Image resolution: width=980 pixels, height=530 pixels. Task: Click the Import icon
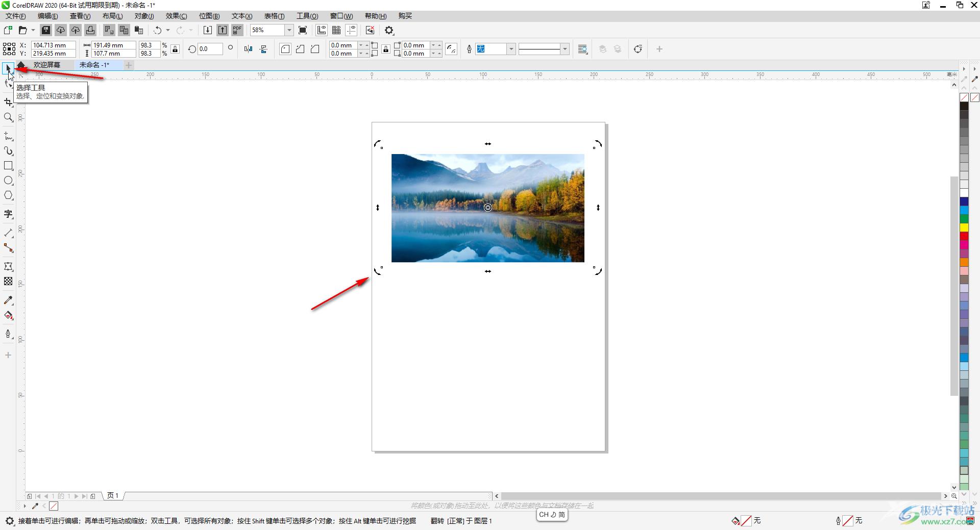(208, 30)
